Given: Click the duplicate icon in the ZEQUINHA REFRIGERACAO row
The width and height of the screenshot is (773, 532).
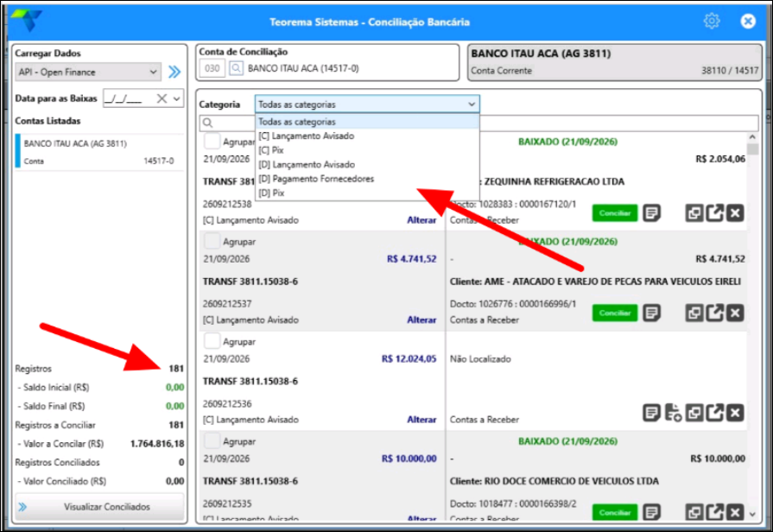Looking at the screenshot, I should pyautogui.click(x=694, y=213).
